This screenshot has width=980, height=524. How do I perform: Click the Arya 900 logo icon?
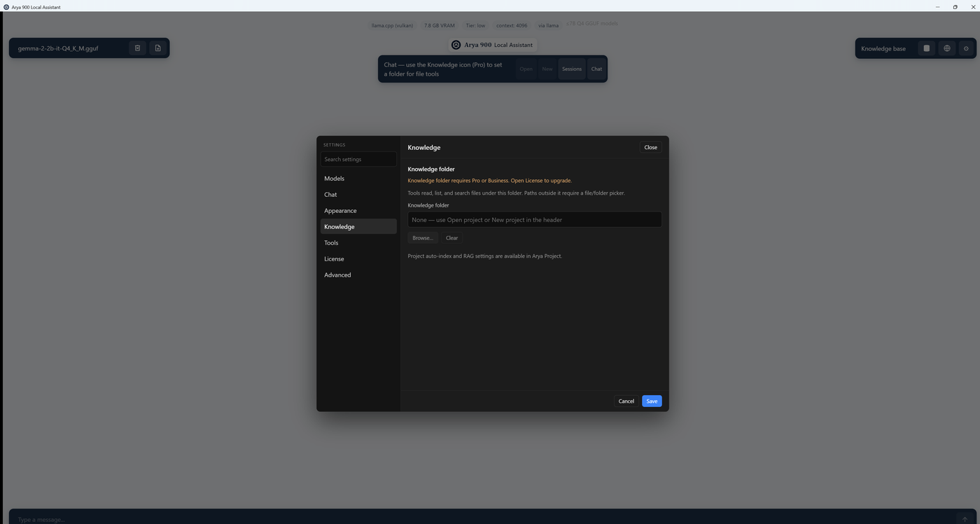tap(456, 45)
